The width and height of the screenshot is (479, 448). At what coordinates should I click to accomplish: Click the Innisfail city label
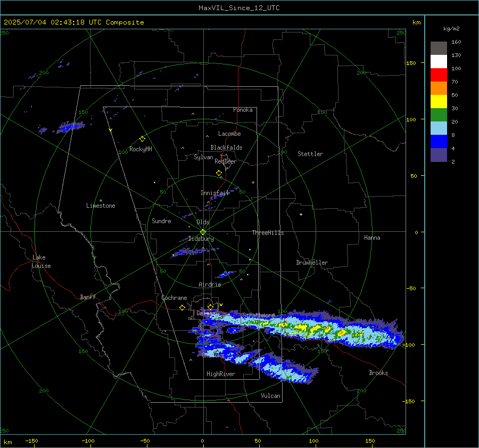pyautogui.click(x=214, y=193)
